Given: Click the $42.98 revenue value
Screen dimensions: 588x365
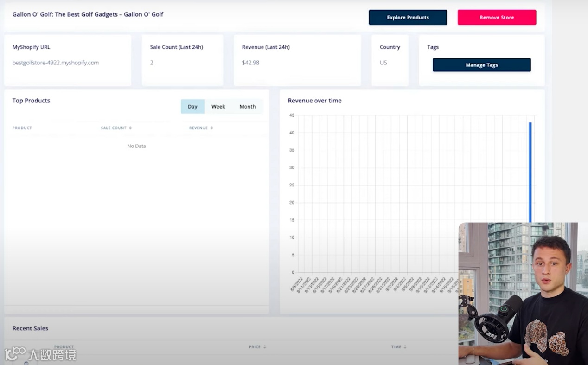Looking at the screenshot, I should 251,63.
